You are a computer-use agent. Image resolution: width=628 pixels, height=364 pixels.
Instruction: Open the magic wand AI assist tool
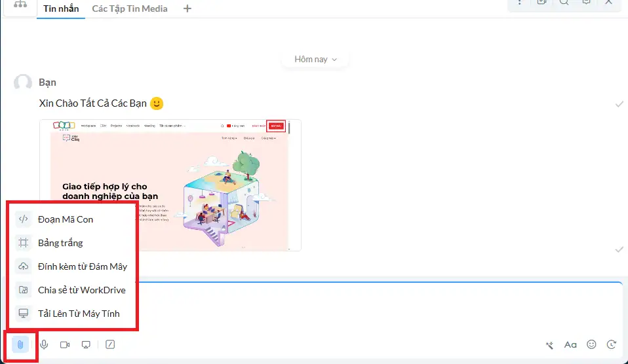tap(549, 345)
